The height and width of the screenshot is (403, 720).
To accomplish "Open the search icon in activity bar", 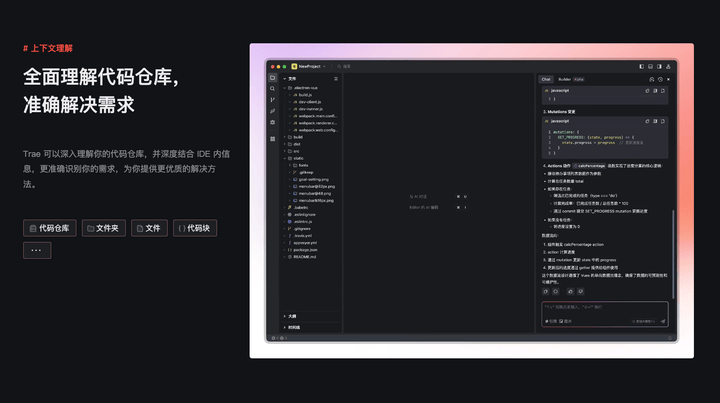I will pyautogui.click(x=273, y=89).
